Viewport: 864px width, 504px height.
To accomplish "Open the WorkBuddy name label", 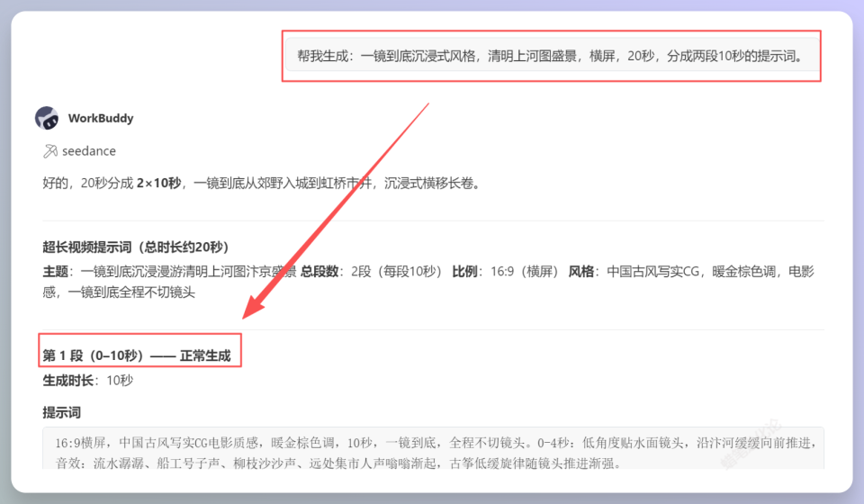I will tap(101, 118).
